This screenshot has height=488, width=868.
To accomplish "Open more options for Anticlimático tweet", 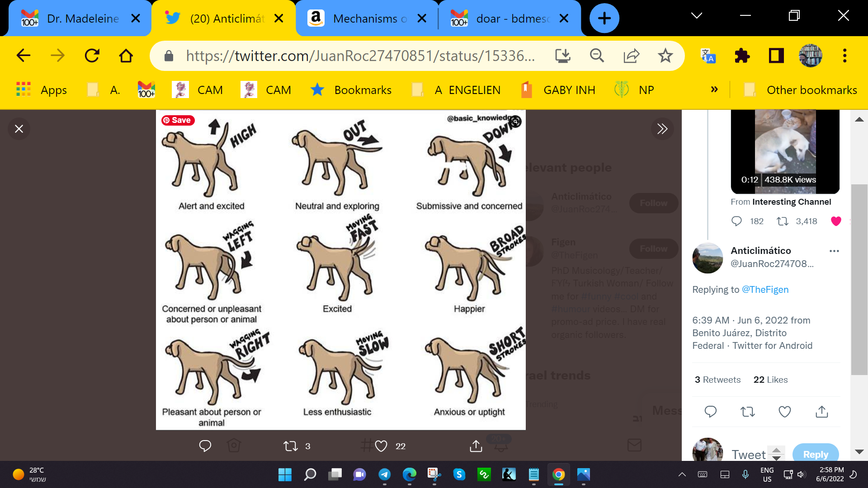I will (834, 251).
